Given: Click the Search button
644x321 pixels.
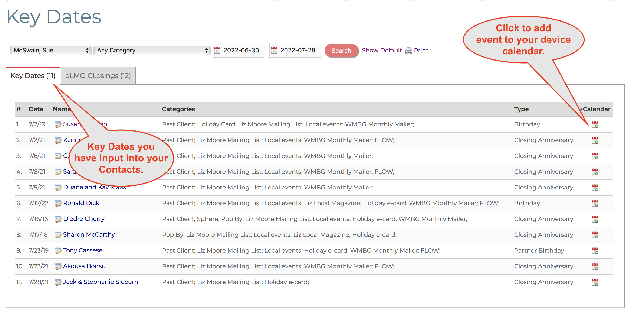Looking at the screenshot, I should (x=341, y=50).
